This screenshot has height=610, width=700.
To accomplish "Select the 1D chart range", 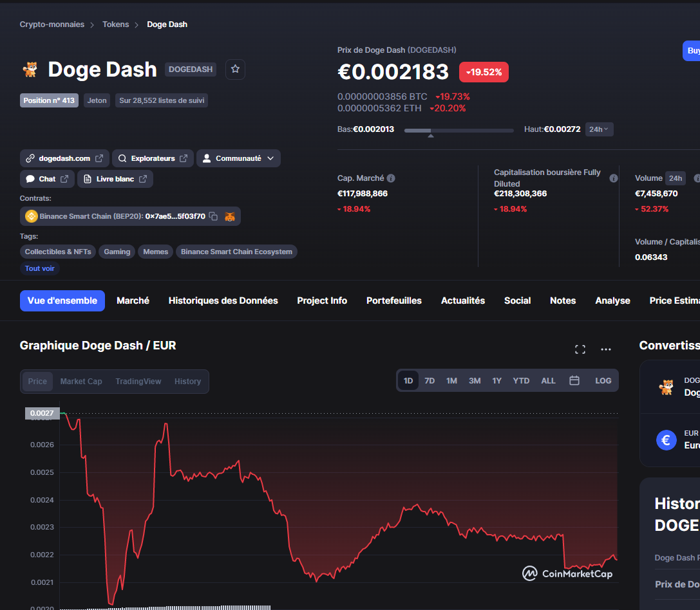I will pyautogui.click(x=408, y=381).
